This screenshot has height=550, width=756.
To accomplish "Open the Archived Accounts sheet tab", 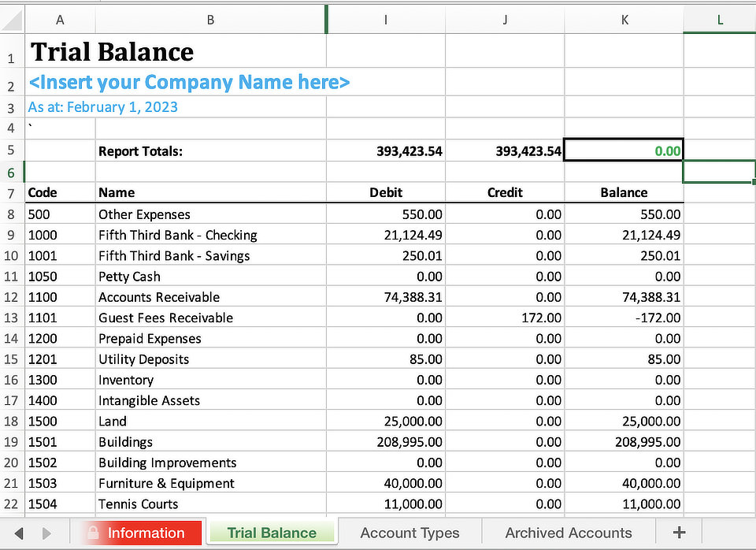I will coord(568,533).
